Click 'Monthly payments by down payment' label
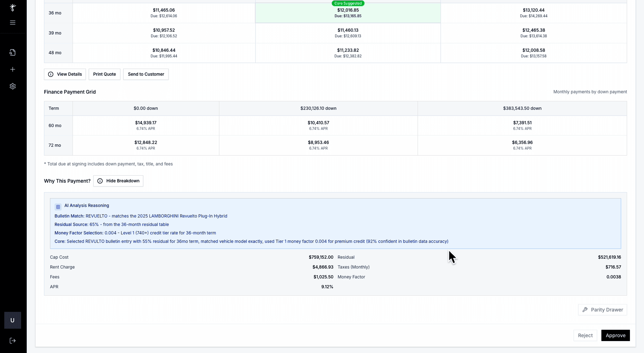The height and width of the screenshot is (353, 644). (x=590, y=92)
